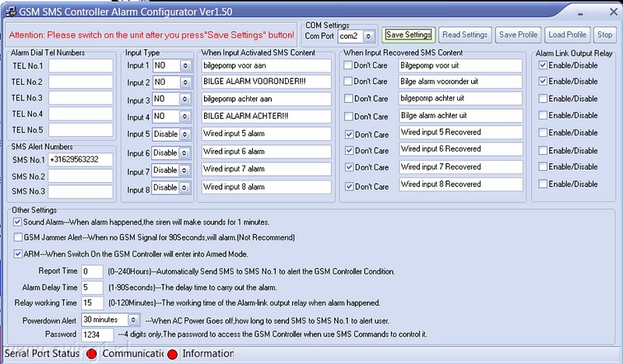Open the Input 3 type dropdown

pos(185,100)
